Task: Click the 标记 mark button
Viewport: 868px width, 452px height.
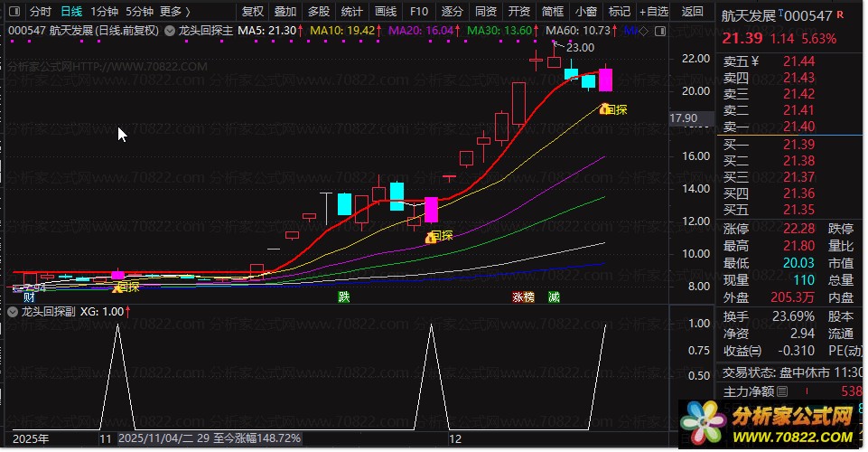Action: pyautogui.click(x=619, y=11)
